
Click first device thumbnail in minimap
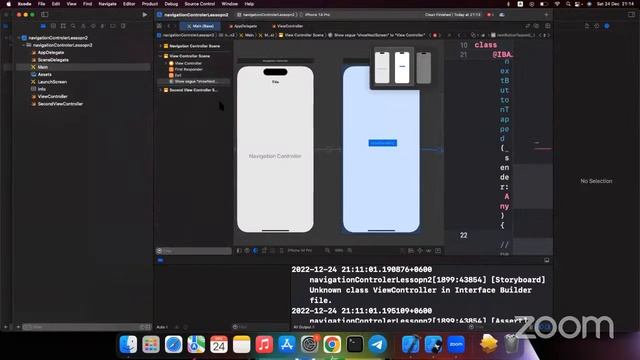382,68
